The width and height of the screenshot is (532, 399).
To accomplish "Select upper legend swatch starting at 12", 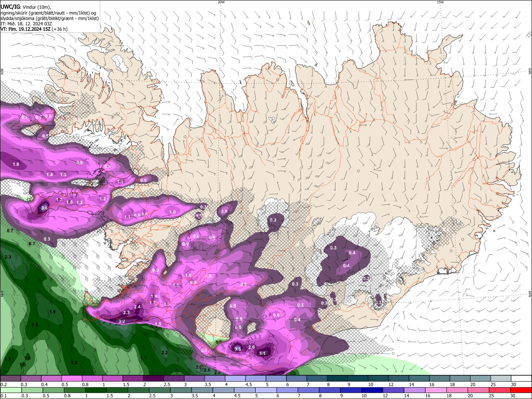I will point(399,378).
